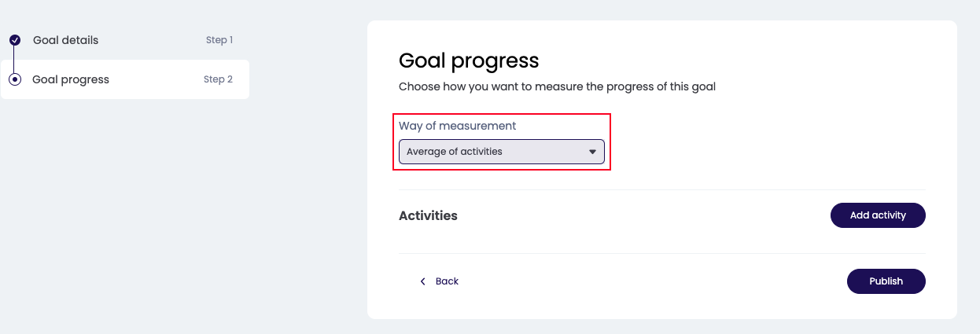
Task: Open the Way of measurement dropdown
Action: pyautogui.click(x=501, y=152)
